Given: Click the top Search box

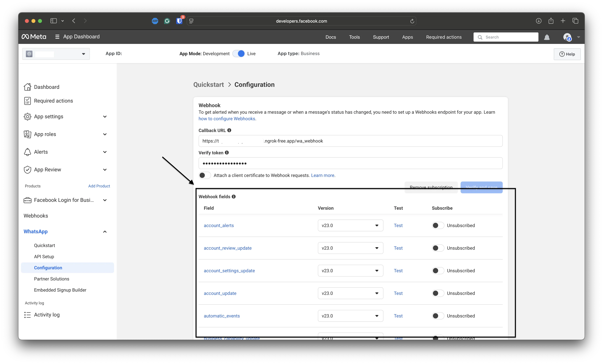Looking at the screenshot, I should point(506,37).
